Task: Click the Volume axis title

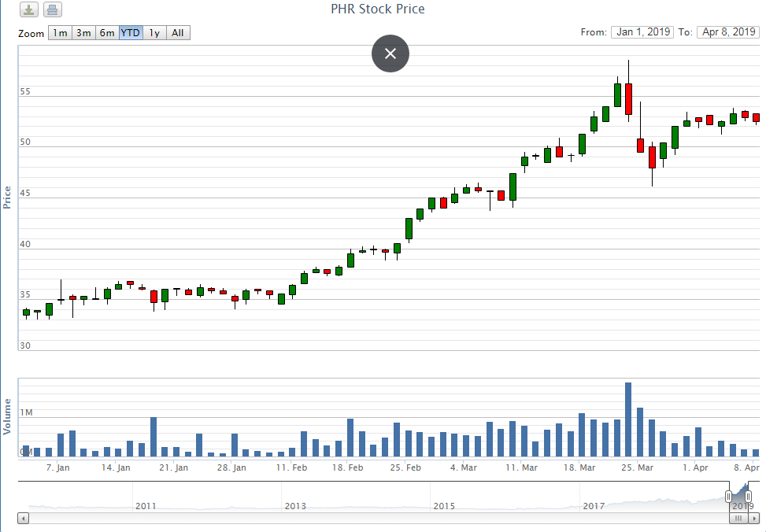Action: click(x=7, y=417)
